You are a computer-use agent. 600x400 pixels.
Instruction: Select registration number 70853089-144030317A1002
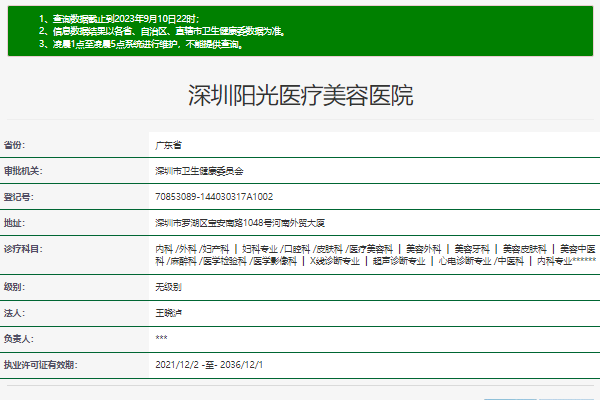[x=214, y=197]
